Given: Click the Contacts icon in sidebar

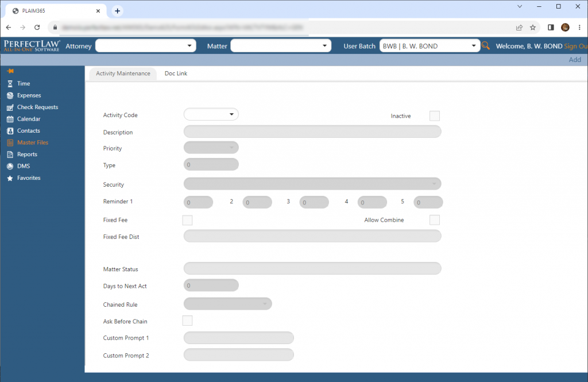Looking at the screenshot, I should click(x=10, y=131).
